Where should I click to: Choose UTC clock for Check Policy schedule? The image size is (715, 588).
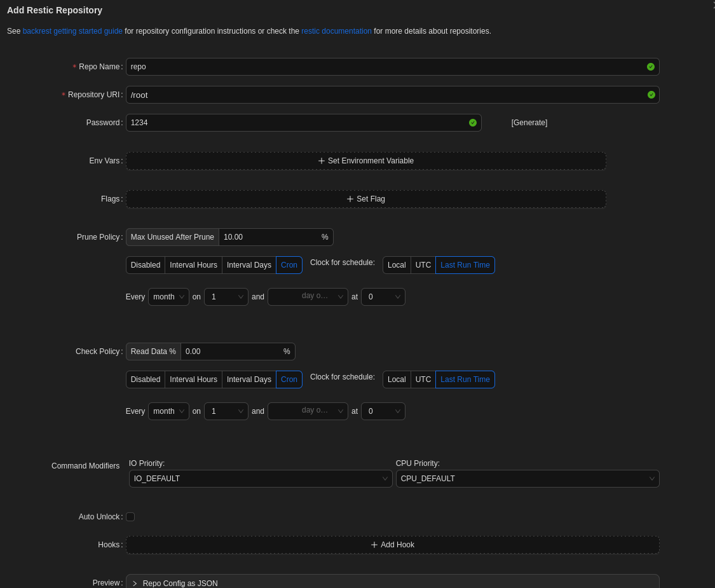423,379
